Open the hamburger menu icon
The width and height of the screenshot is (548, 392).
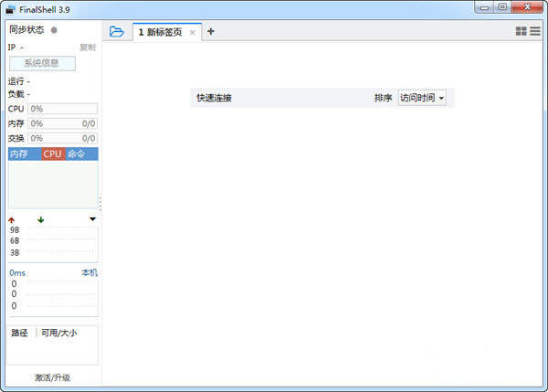point(535,31)
